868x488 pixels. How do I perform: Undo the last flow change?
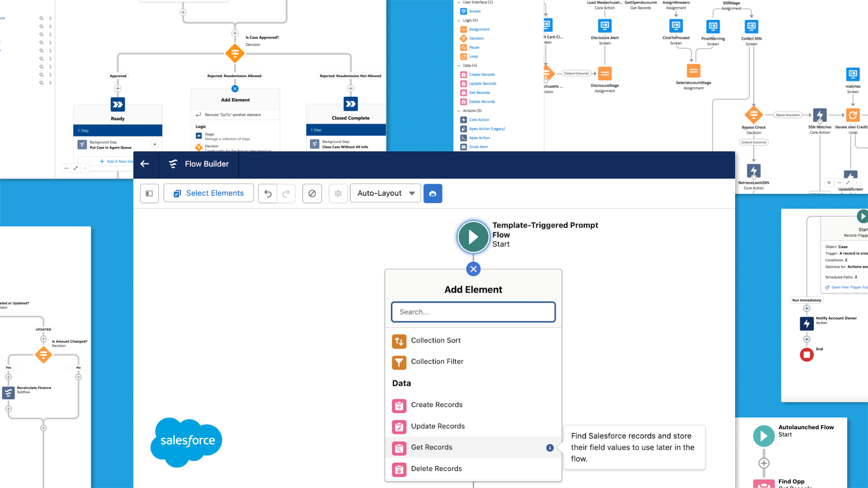268,193
